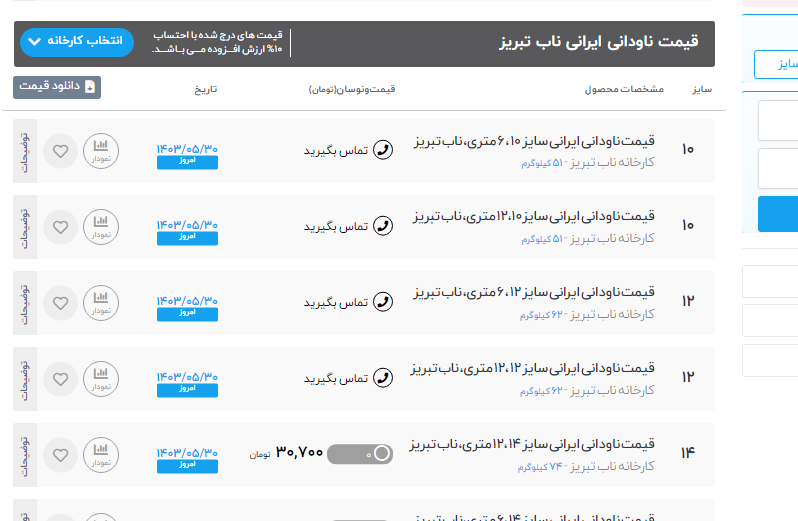Click phone icon on 6m size 12 row
The width and height of the screenshot is (798, 521).
point(382,302)
